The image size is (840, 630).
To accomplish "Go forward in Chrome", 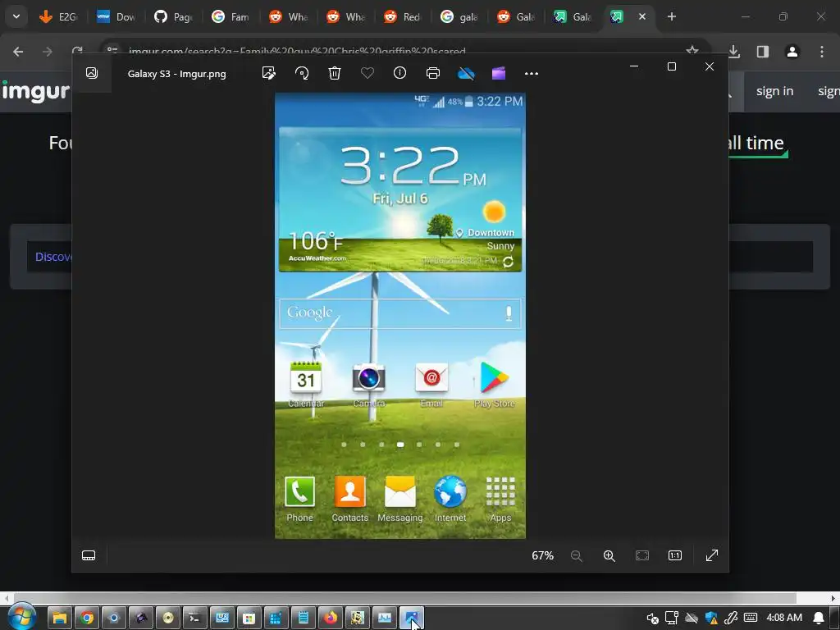I will (x=47, y=52).
